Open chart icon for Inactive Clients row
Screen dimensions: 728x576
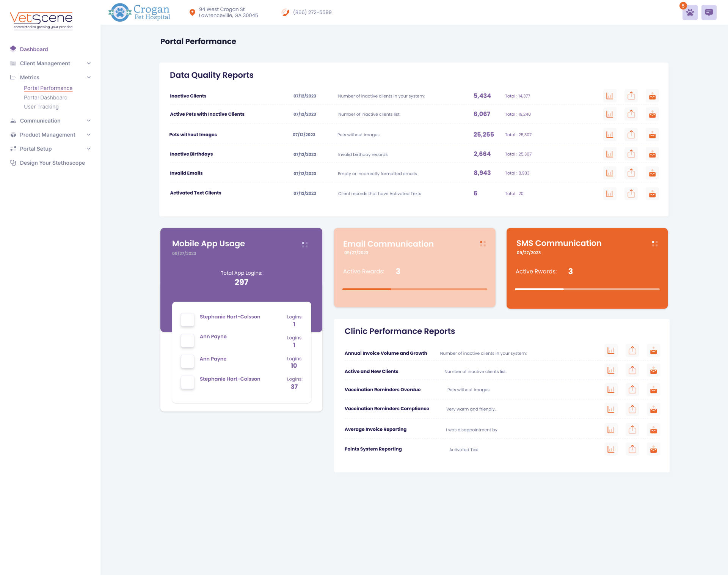610,96
